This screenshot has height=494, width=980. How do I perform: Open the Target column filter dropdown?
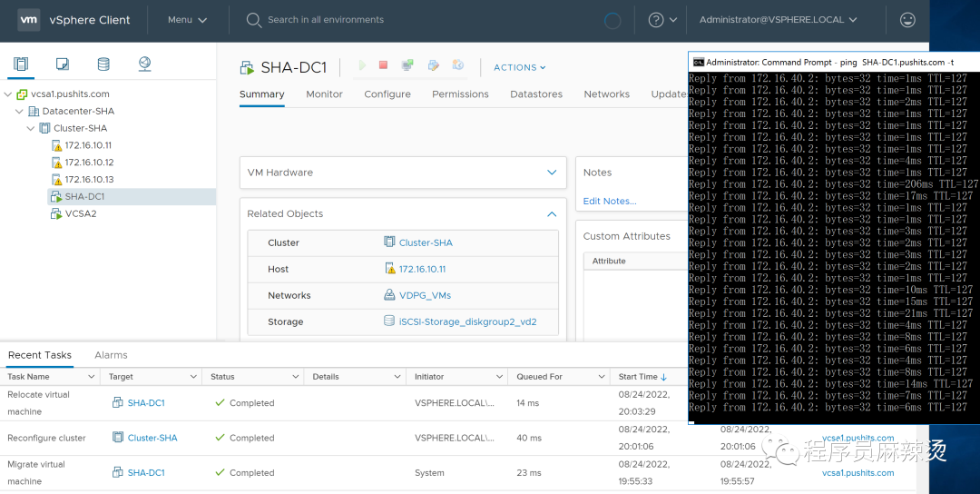pyautogui.click(x=193, y=377)
